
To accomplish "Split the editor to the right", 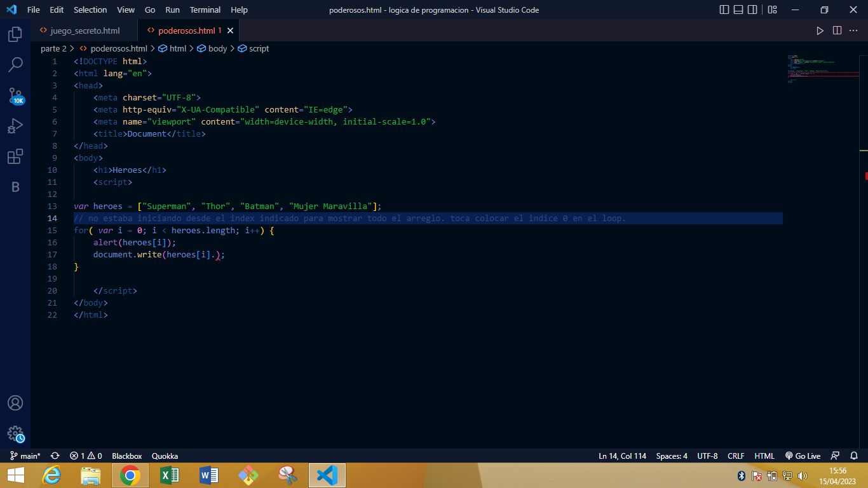I will (837, 30).
